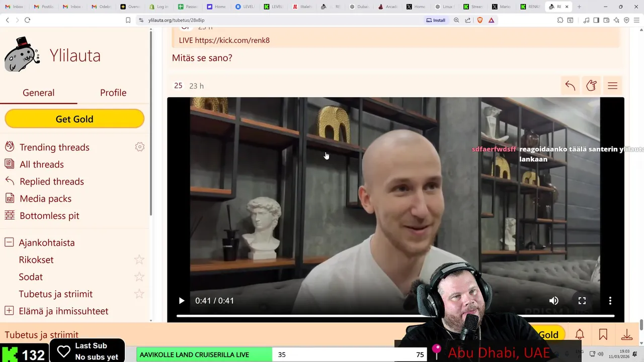Open the Rikokset board

[36, 260]
